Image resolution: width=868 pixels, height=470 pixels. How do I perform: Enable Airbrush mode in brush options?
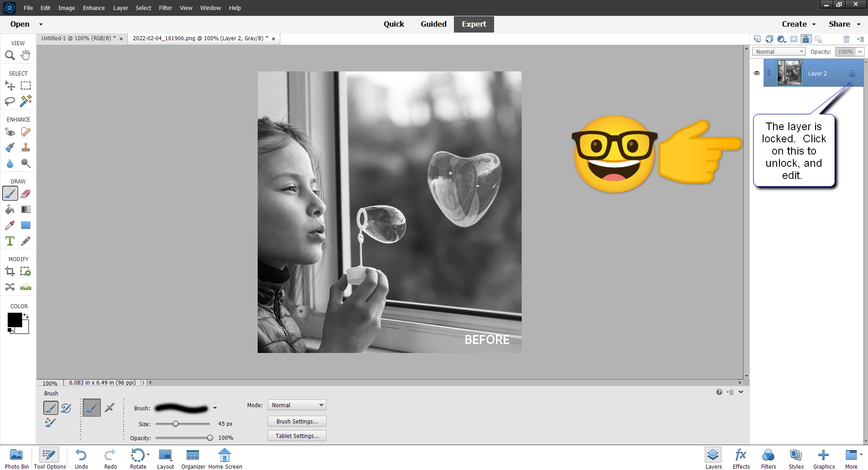(x=109, y=408)
